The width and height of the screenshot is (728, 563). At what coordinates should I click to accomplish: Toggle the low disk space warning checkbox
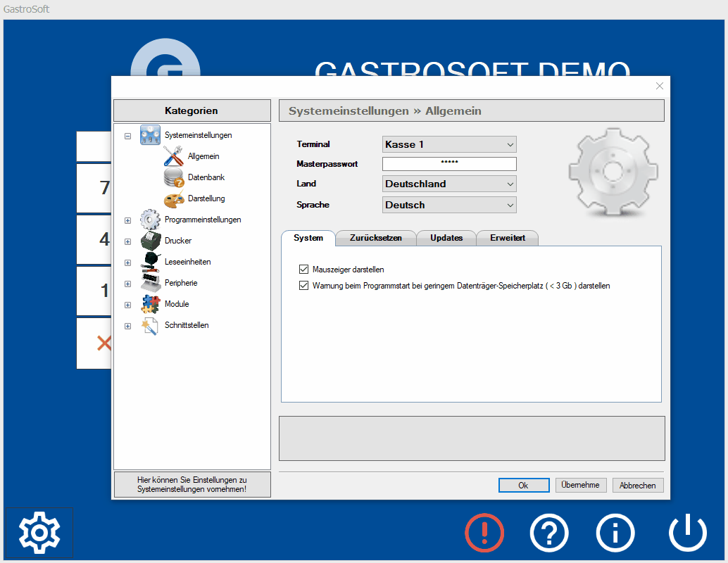point(303,286)
